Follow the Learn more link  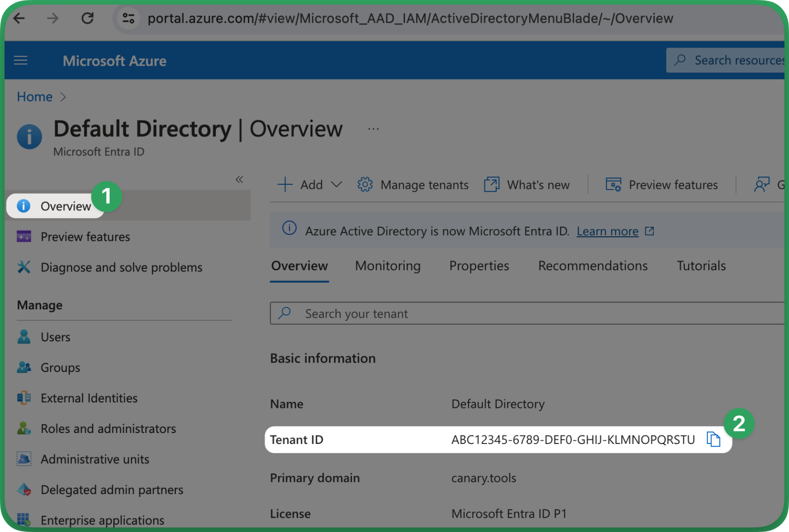[x=607, y=231]
